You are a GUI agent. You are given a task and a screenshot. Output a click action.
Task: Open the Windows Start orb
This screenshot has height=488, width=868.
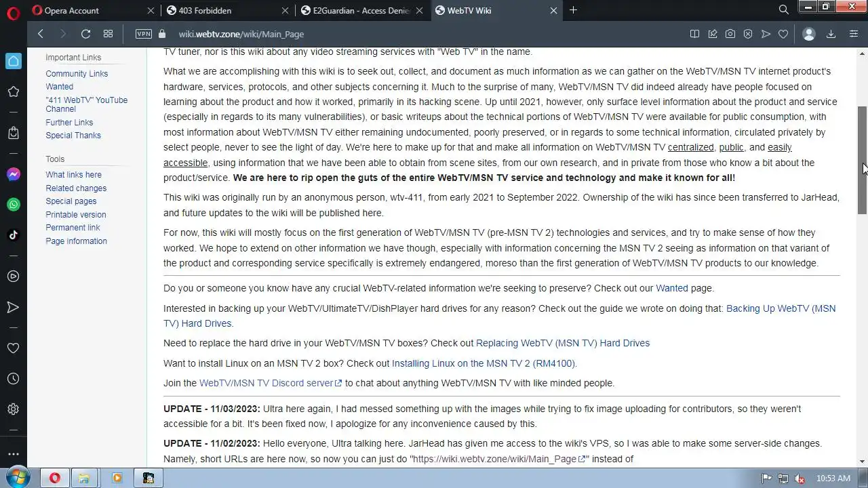[18, 478]
